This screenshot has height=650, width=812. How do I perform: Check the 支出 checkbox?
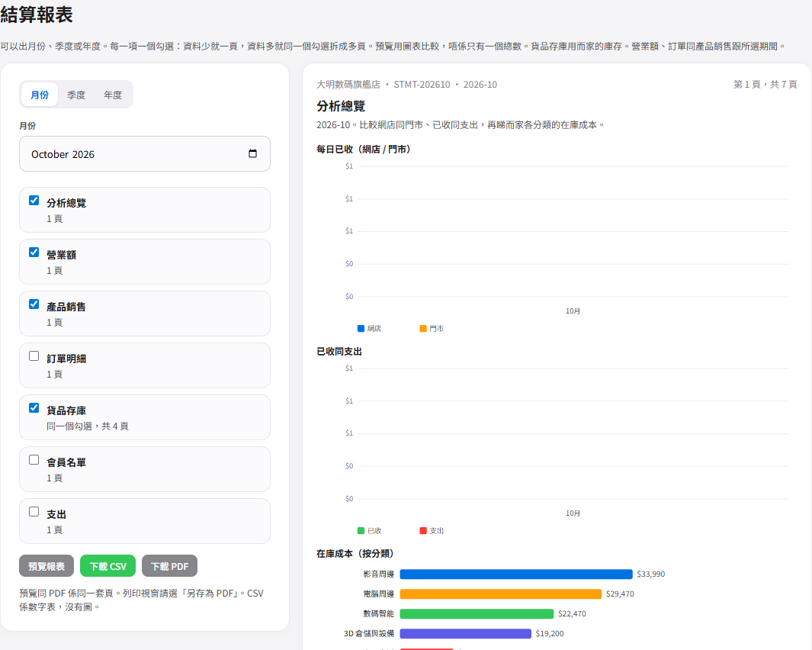click(x=34, y=512)
